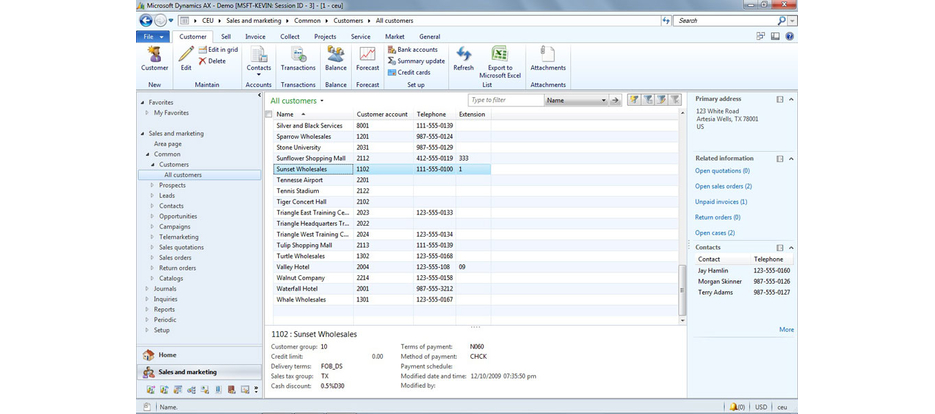Screen dimensions: 935x414
Task: Open the customer Balance button
Action: pos(336,59)
